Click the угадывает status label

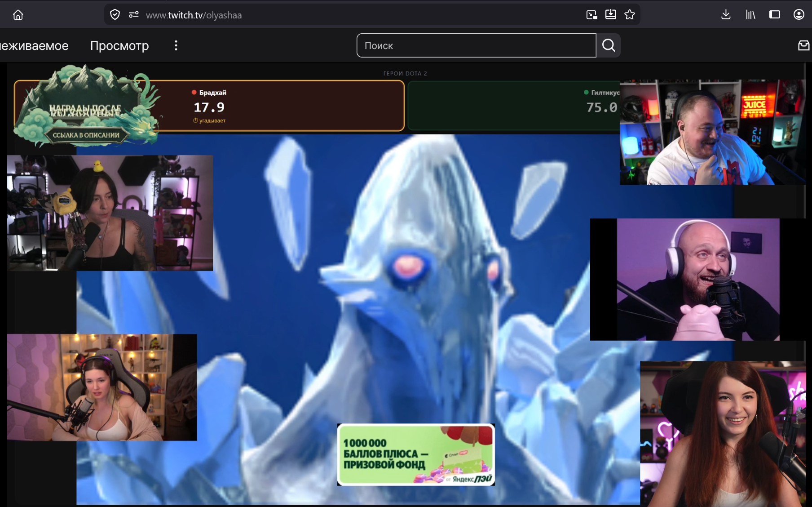click(x=209, y=120)
